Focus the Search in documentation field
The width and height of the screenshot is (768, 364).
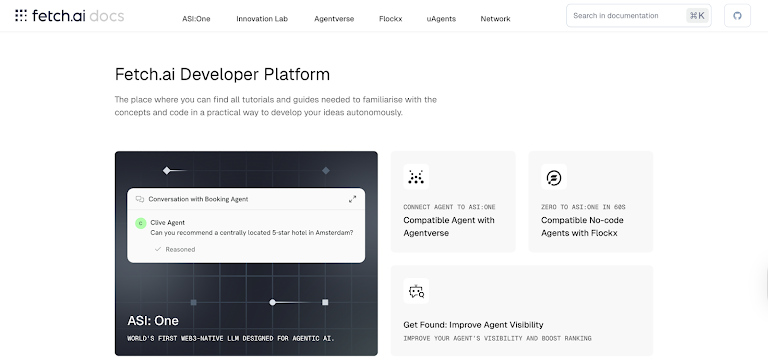(639, 16)
